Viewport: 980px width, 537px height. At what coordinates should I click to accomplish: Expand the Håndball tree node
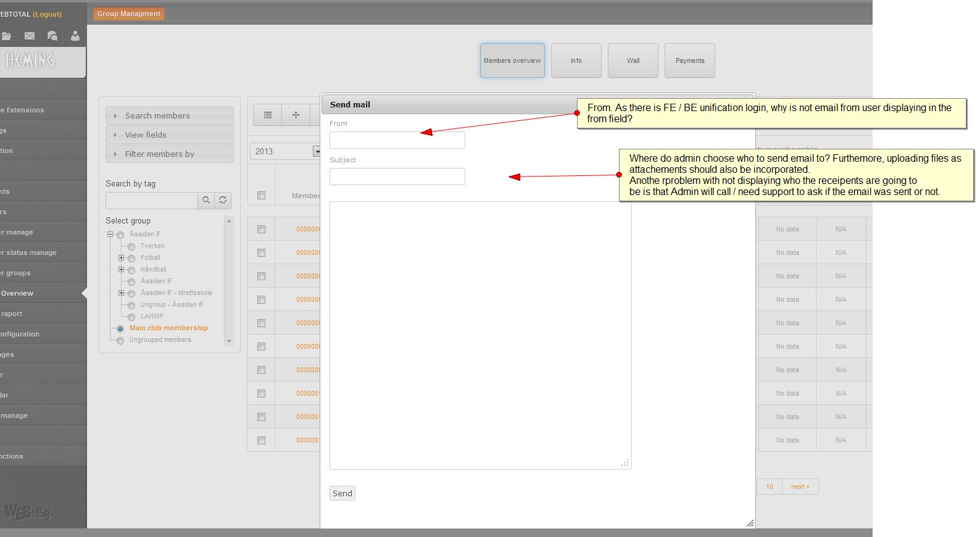coord(122,269)
